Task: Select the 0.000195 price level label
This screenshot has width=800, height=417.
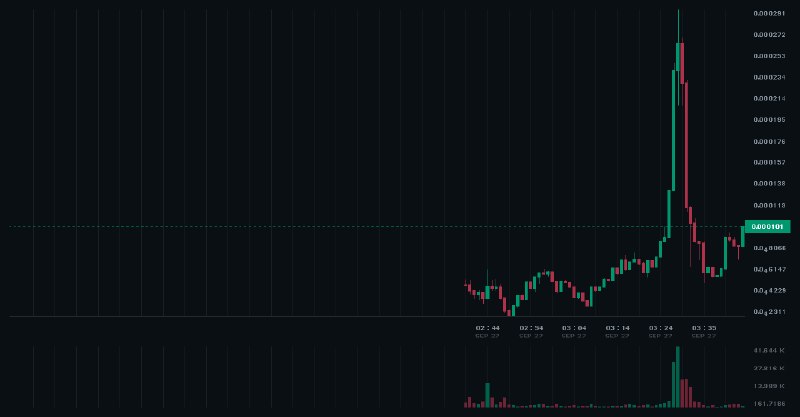Action: (x=769, y=119)
